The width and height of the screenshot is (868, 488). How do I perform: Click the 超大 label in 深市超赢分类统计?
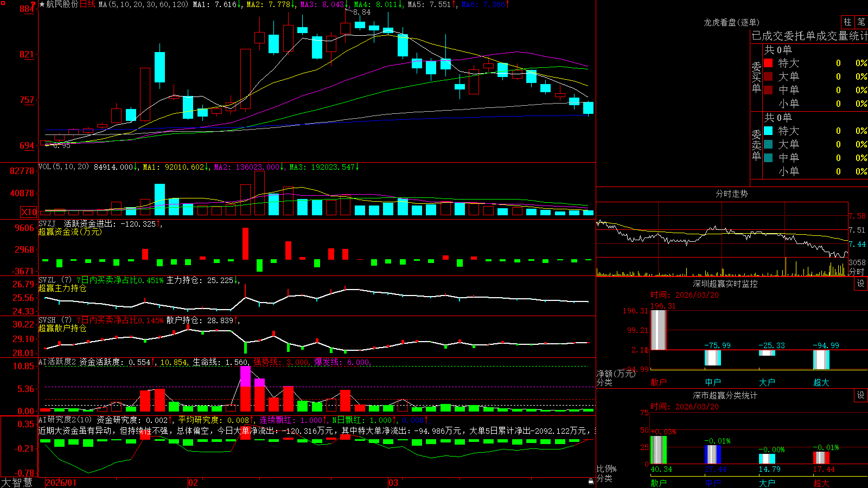tap(821, 483)
